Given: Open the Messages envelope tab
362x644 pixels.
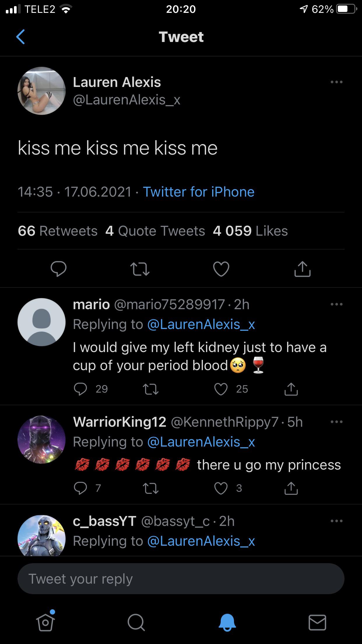Looking at the screenshot, I should (317, 622).
